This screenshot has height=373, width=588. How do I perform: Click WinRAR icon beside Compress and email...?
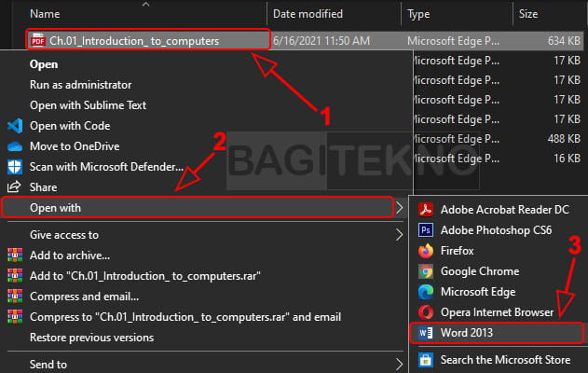[x=15, y=297]
